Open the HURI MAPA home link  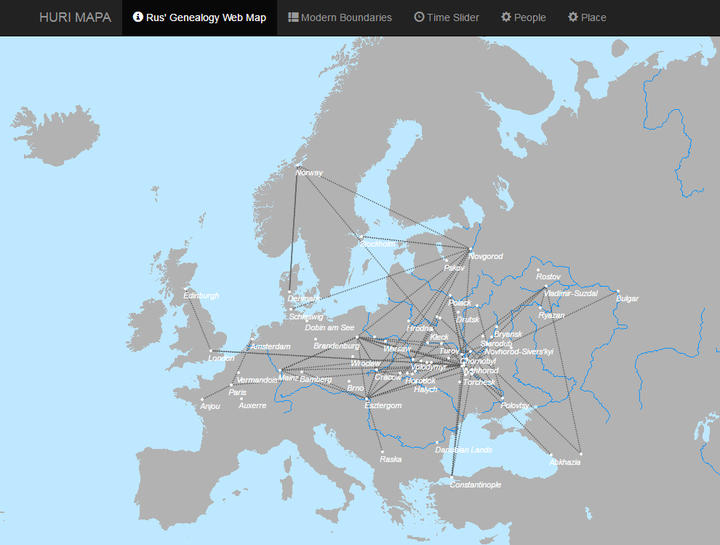75,17
